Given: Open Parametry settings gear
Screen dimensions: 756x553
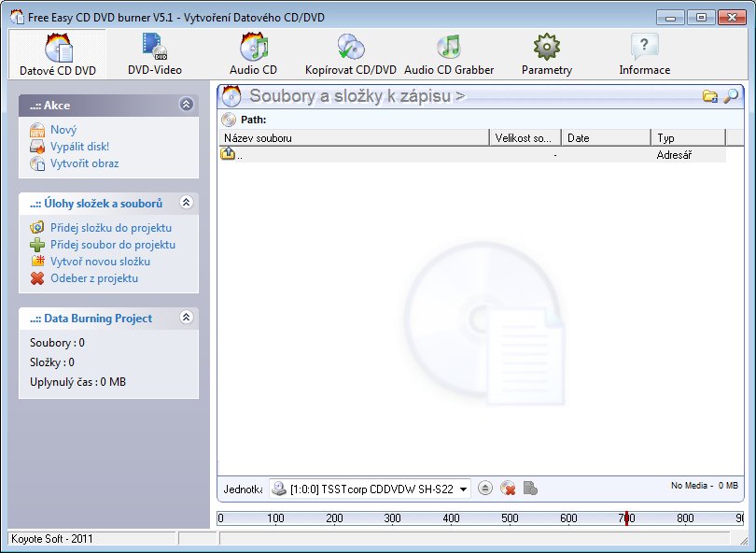Looking at the screenshot, I should (x=547, y=54).
